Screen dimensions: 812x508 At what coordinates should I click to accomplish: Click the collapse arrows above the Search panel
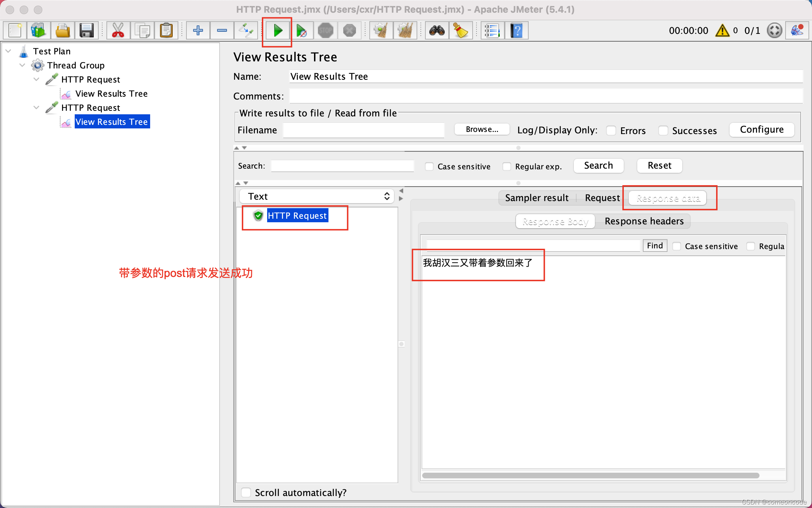pyautogui.click(x=240, y=148)
